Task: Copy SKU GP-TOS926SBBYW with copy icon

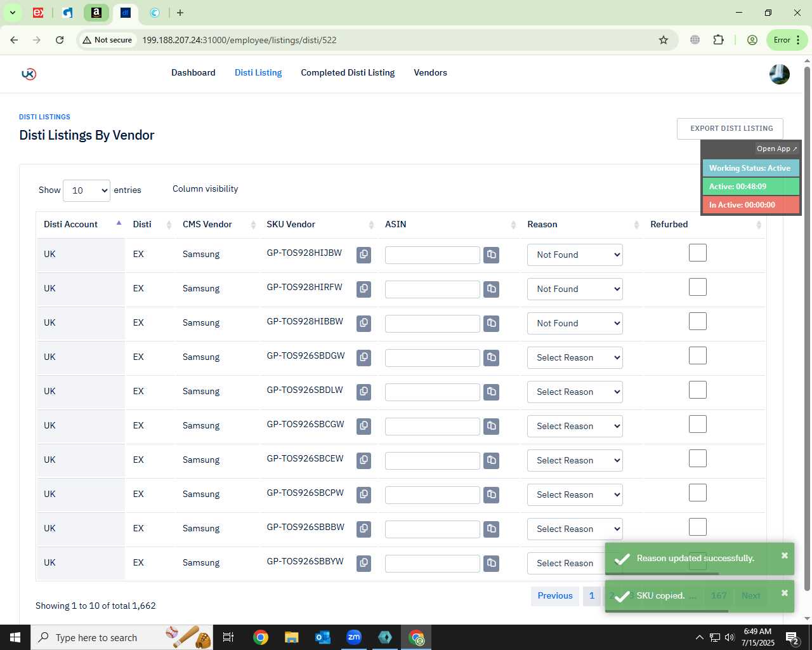Action: coord(363,563)
